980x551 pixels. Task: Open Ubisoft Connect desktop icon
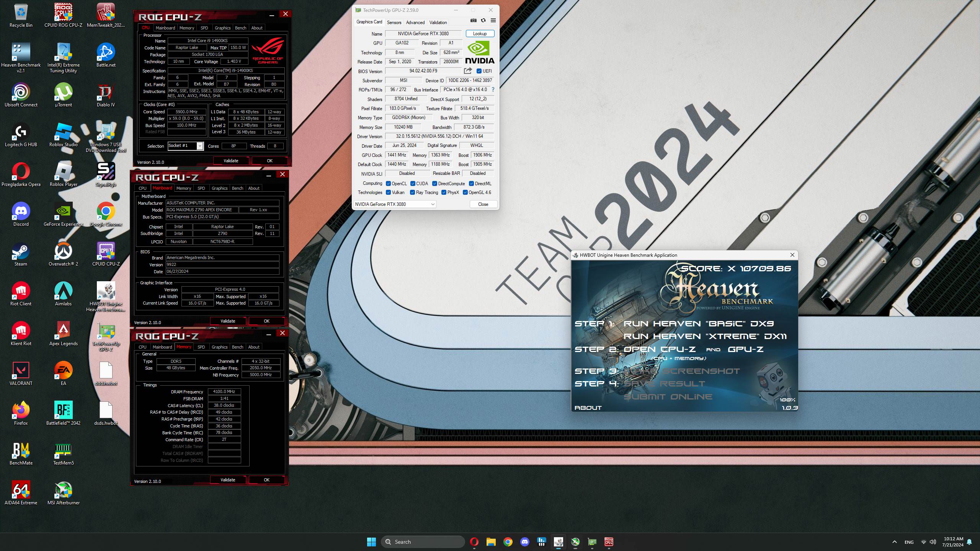(x=21, y=95)
